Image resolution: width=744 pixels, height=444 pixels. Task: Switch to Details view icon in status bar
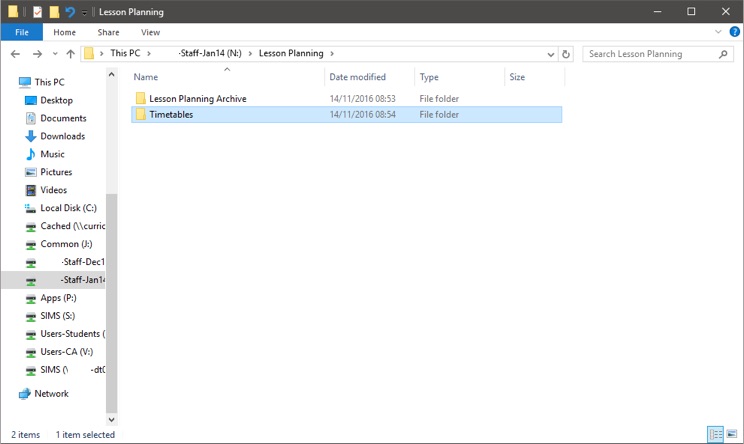[x=716, y=434]
